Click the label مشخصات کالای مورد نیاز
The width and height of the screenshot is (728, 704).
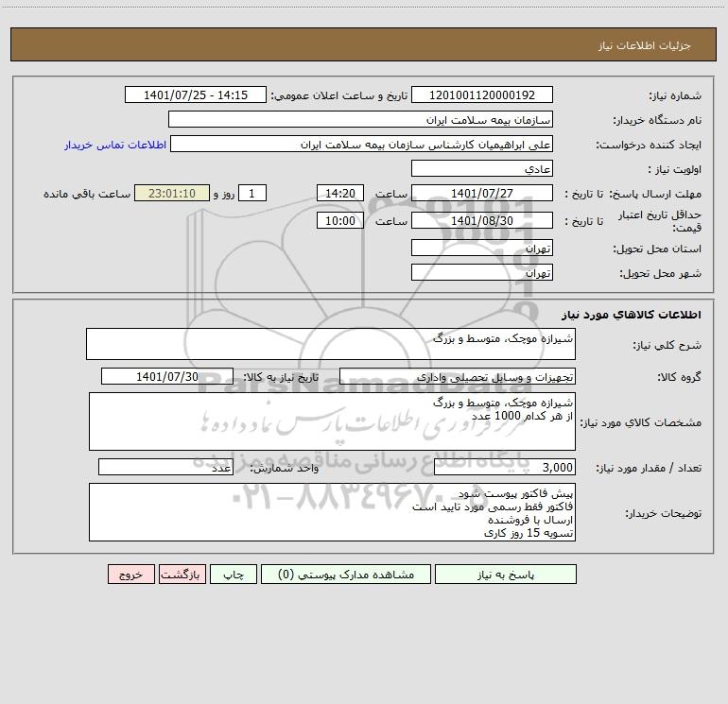[641, 422]
